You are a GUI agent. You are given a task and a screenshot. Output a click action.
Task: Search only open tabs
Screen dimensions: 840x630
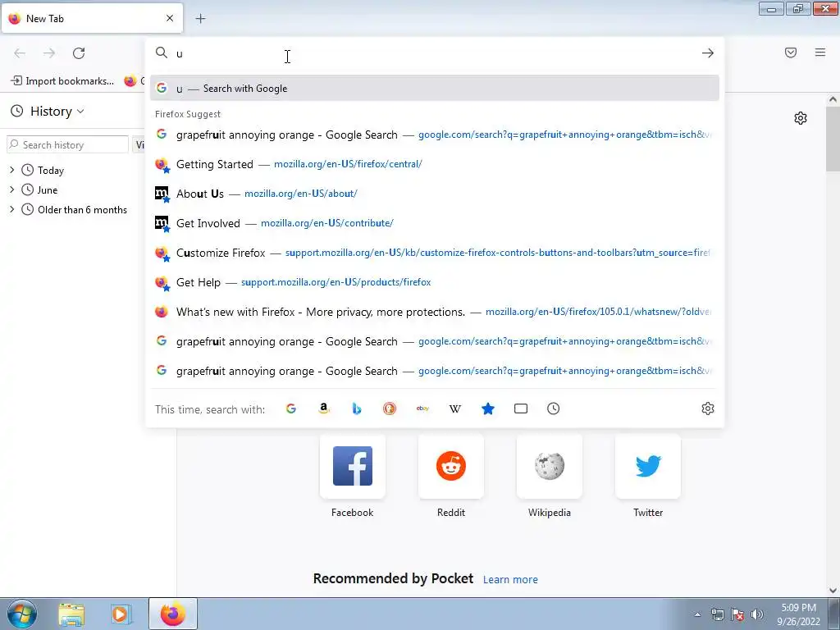521,409
